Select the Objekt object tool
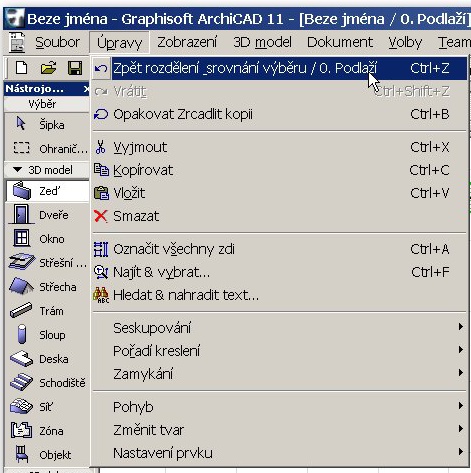This screenshot has height=473, width=471. [x=47, y=455]
